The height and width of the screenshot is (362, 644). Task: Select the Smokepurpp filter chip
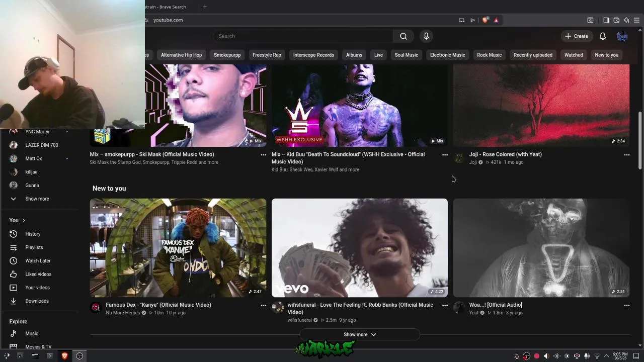[x=227, y=55]
